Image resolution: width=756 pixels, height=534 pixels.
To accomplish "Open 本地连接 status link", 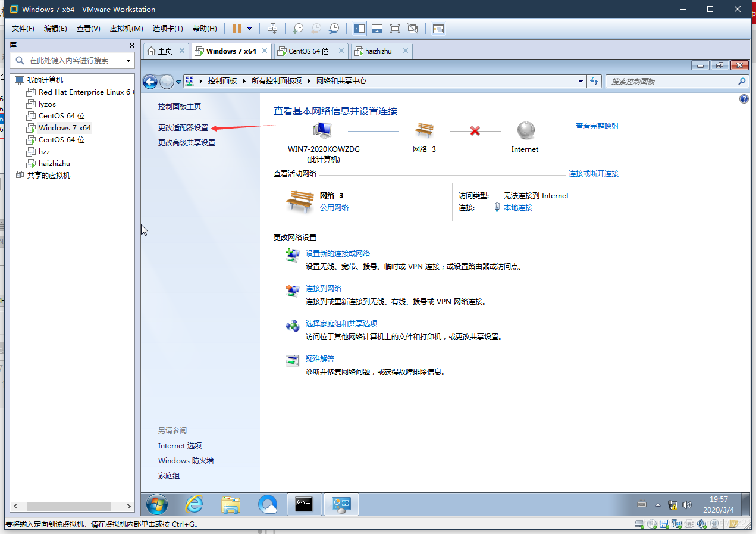I will [518, 208].
